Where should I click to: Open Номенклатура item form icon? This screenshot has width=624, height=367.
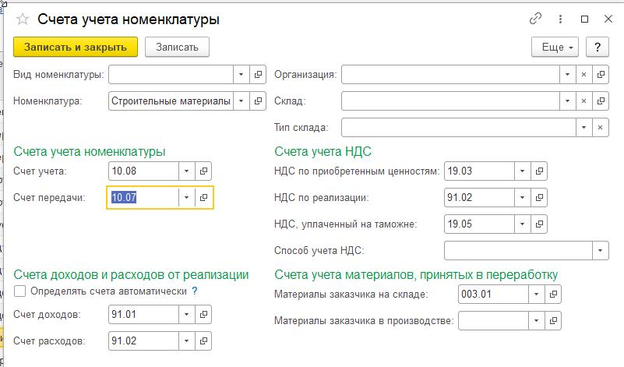(258, 101)
